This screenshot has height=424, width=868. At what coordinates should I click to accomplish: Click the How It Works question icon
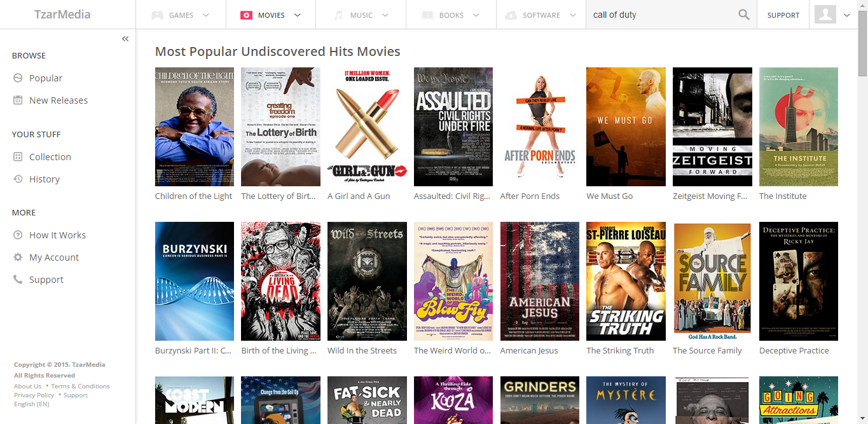(18, 235)
